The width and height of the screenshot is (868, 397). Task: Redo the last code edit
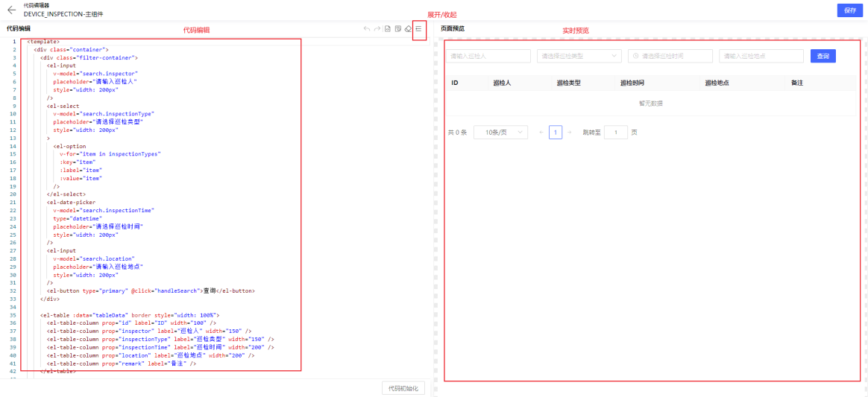377,29
